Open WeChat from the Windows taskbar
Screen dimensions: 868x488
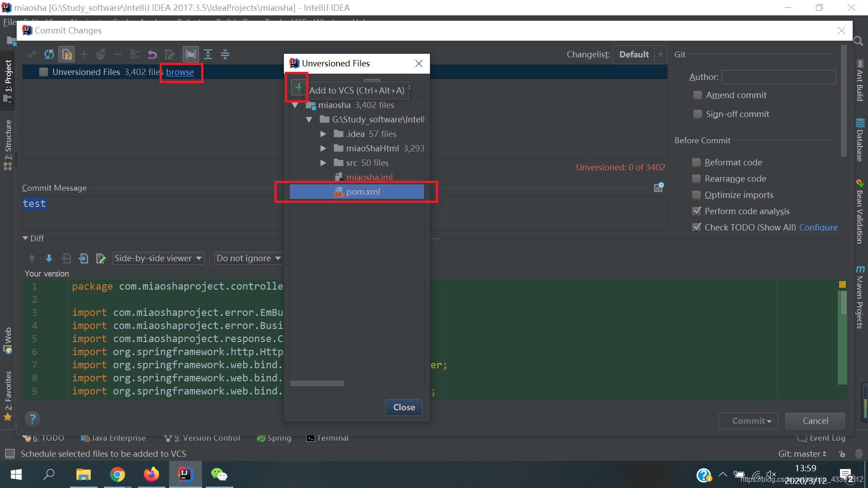point(219,474)
